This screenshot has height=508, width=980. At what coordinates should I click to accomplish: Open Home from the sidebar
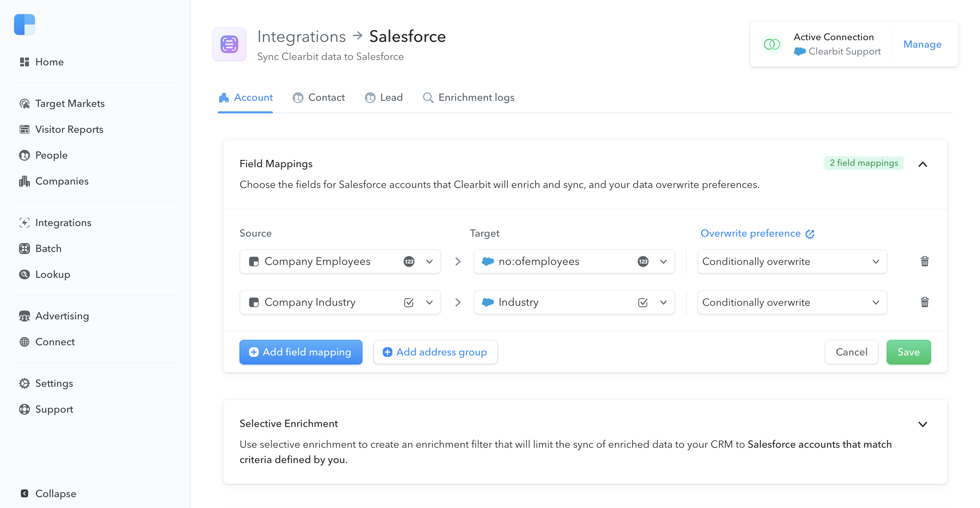(42, 62)
